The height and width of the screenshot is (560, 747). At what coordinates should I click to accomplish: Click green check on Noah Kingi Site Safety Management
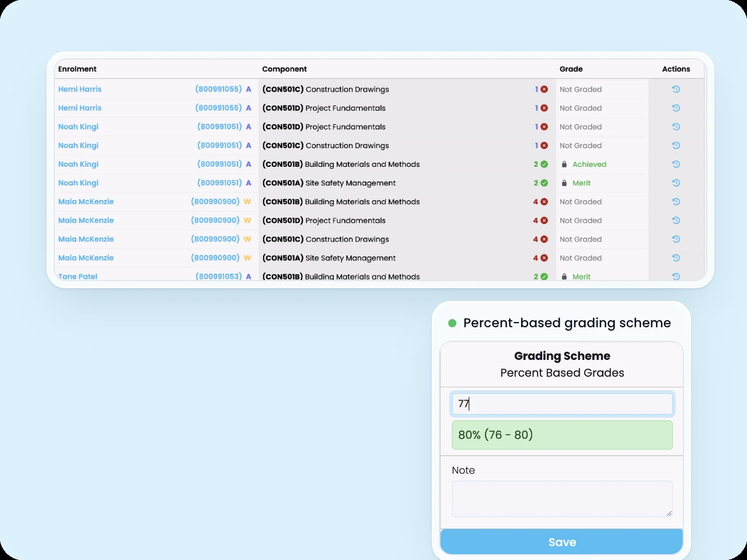[544, 183]
